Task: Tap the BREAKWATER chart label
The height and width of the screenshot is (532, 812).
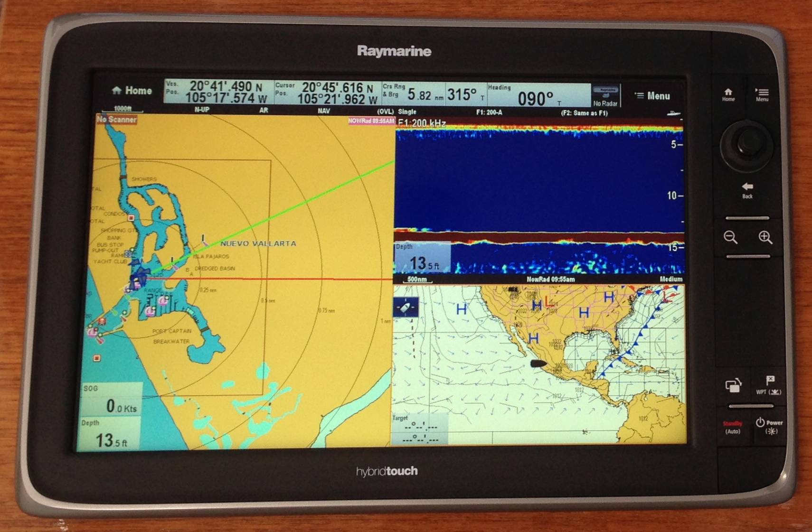Action: click(x=171, y=341)
